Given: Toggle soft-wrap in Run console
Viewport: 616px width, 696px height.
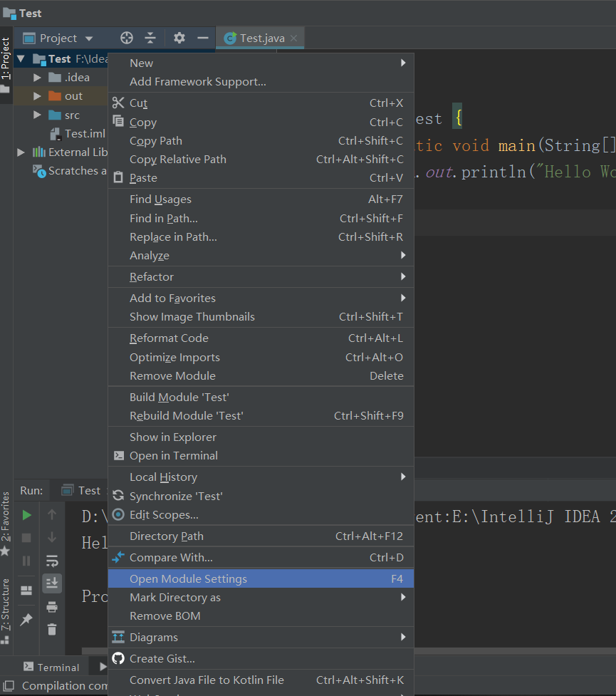Looking at the screenshot, I should coord(52,561).
